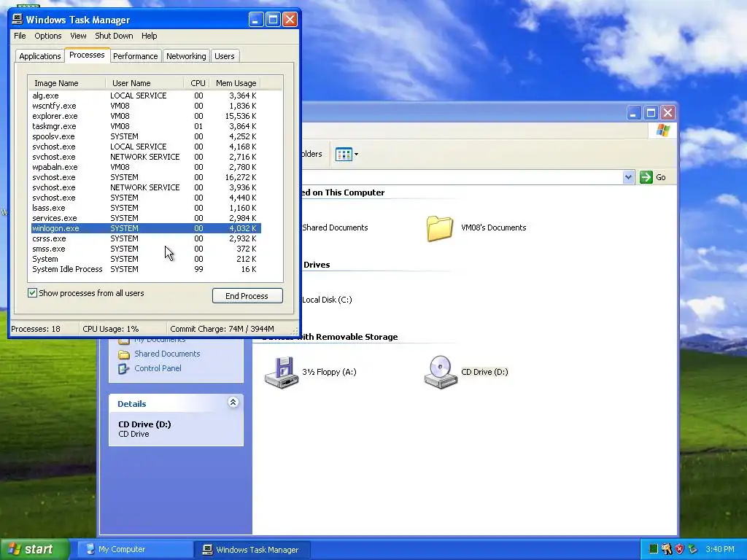Open the Start menu

pos(35,549)
